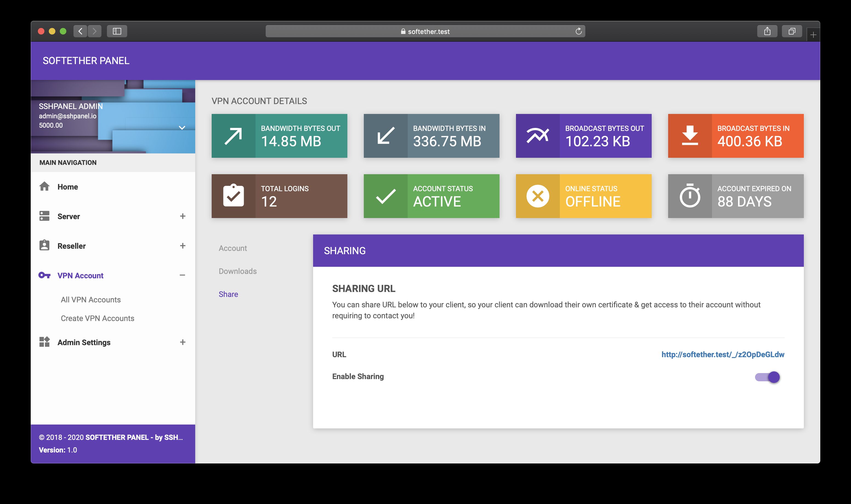Expand the Admin Settings plus sign
This screenshot has width=851, height=504.
(x=183, y=342)
